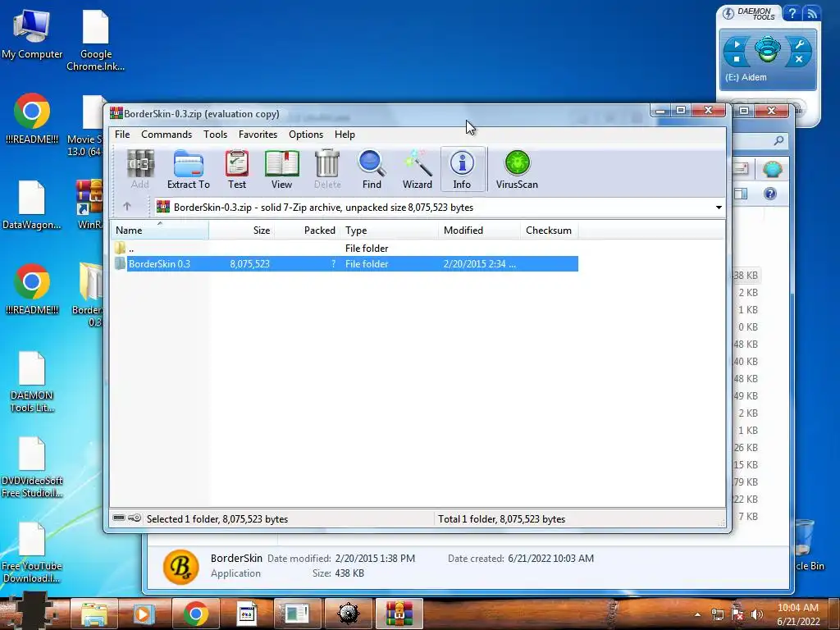This screenshot has height=630, width=840.
Task: Open the Options menu
Action: [x=306, y=135]
